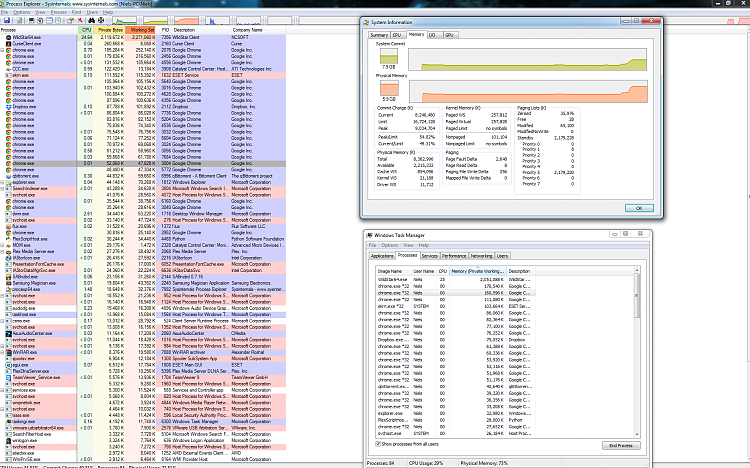The width and height of the screenshot is (750, 468).
Task: Open Help menu in Process Explorer
Action: tap(108, 12)
